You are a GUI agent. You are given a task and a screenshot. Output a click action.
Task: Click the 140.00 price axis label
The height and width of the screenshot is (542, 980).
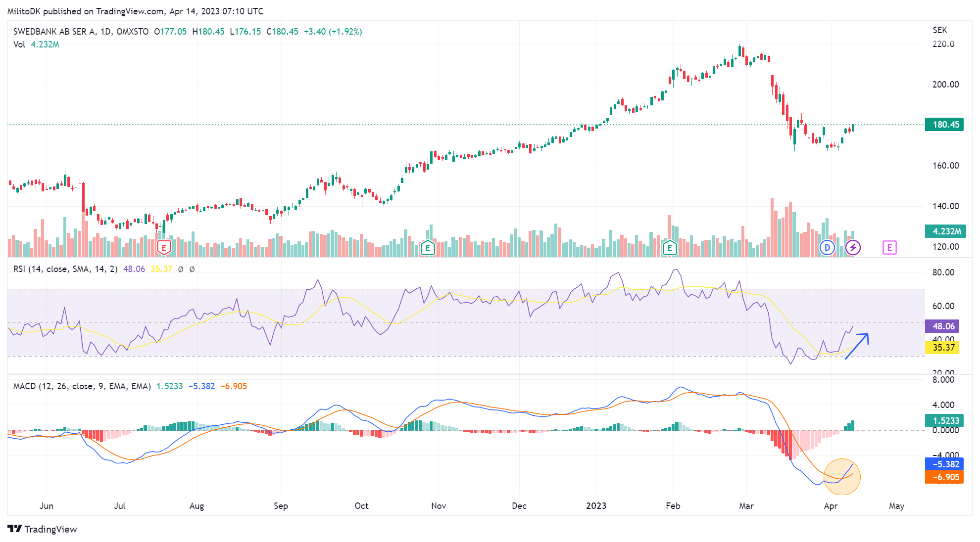pos(946,206)
